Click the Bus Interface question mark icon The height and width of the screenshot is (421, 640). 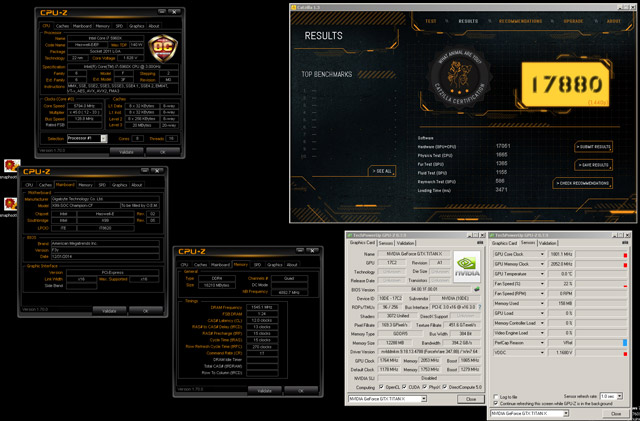tap(480, 307)
